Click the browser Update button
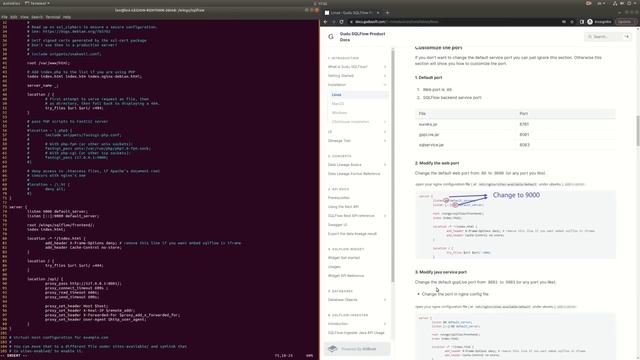Screen dimensions: 640x360 tap(624, 22)
